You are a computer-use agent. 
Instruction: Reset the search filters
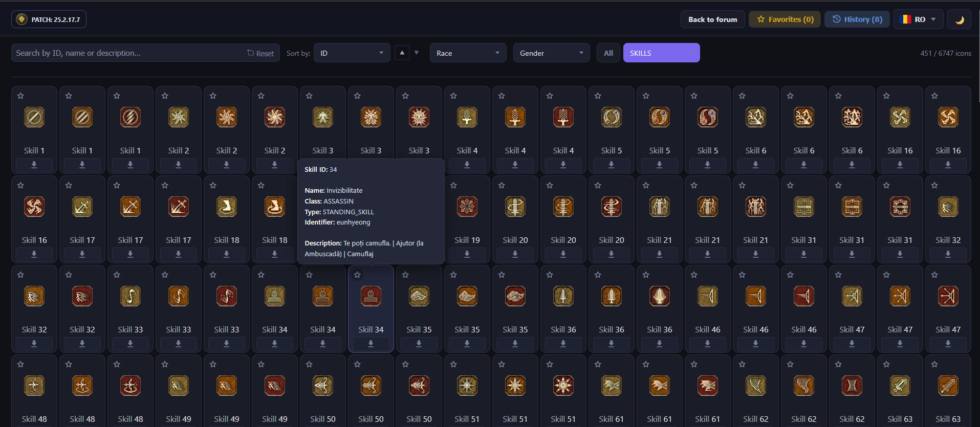tap(260, 53)
